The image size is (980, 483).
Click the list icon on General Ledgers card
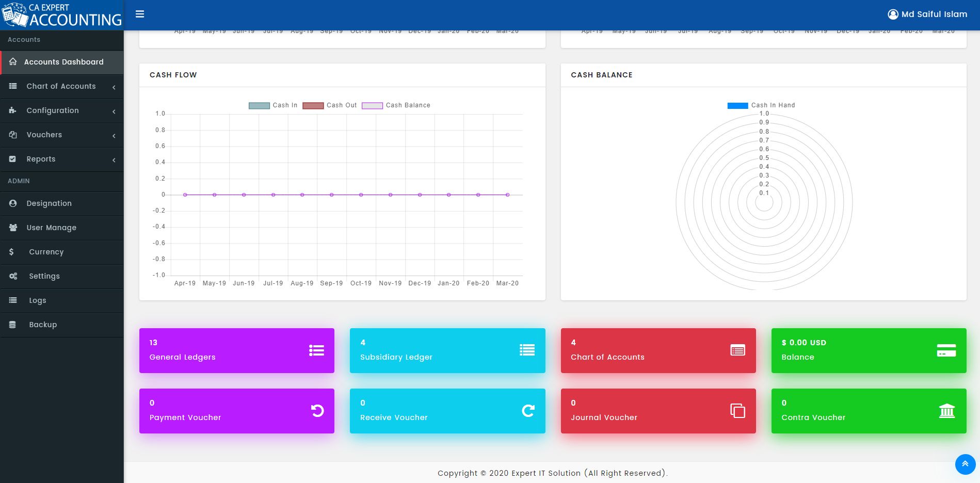pos(316,350)
